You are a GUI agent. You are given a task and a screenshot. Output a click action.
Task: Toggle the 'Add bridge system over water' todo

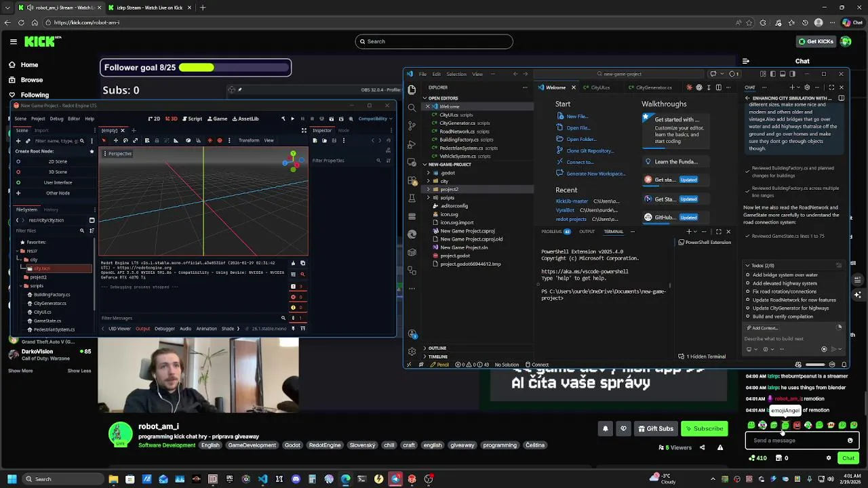pos(748,275)
